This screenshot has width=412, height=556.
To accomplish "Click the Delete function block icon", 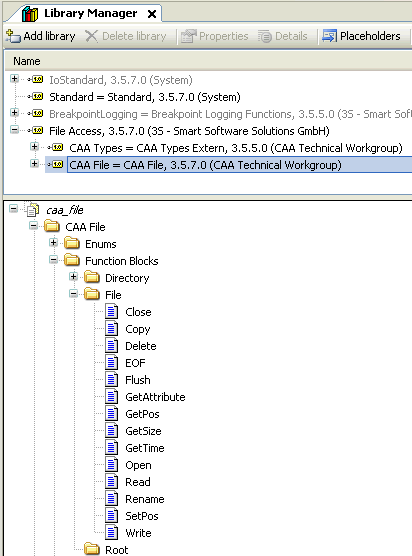I will [x=112, y=346].
